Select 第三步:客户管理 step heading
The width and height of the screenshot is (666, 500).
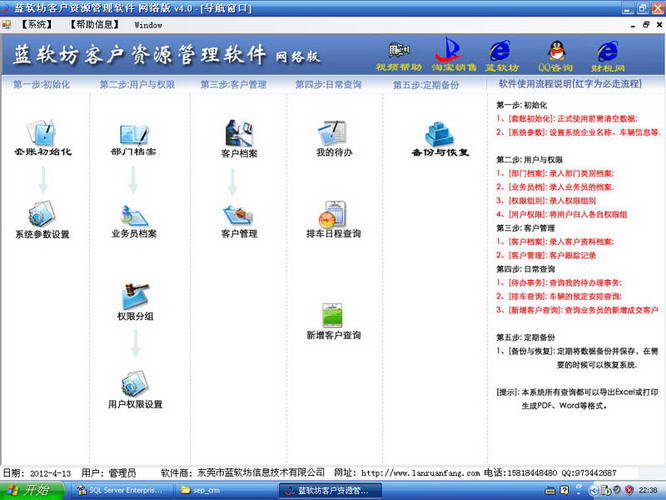[233, 84]
